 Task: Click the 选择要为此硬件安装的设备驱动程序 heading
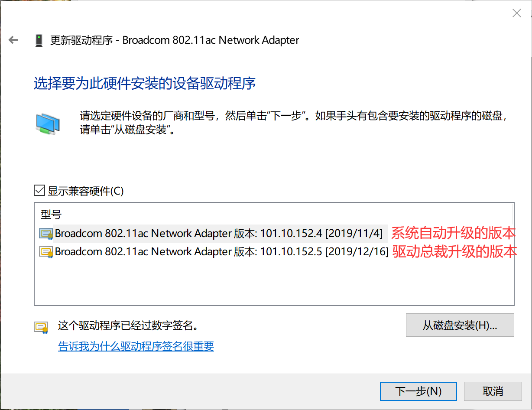click(x=145, y=84)
